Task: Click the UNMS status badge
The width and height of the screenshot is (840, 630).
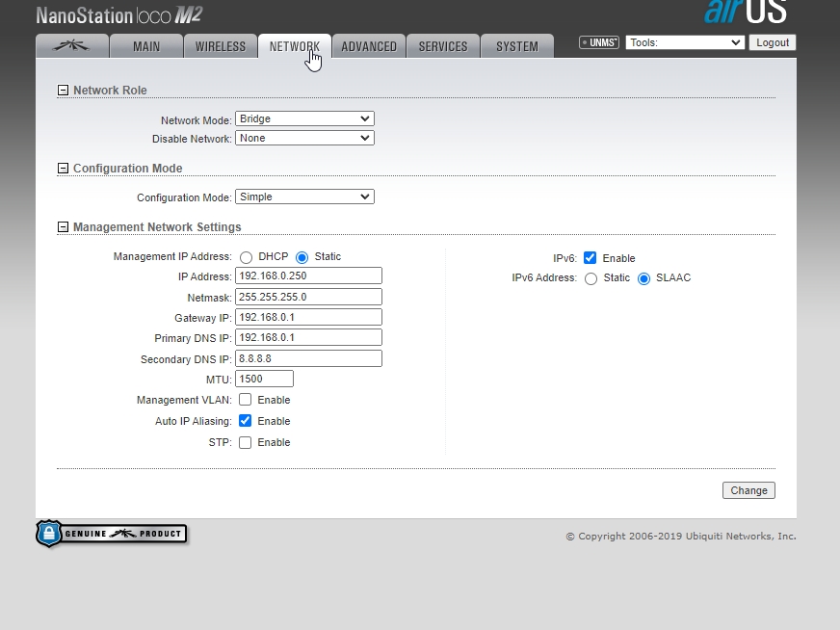Action: (x=599, y=42)
